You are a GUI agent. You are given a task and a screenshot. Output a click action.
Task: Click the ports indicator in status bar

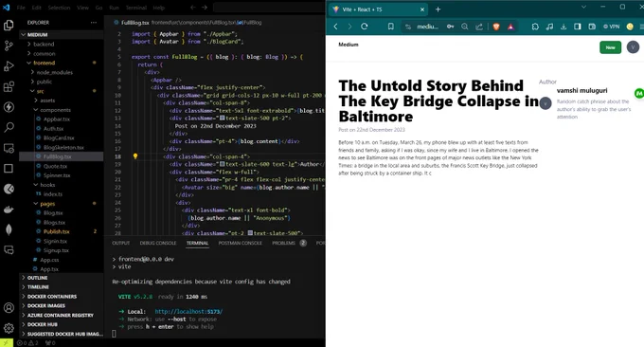pyautogui.click(x=50, y=343)
